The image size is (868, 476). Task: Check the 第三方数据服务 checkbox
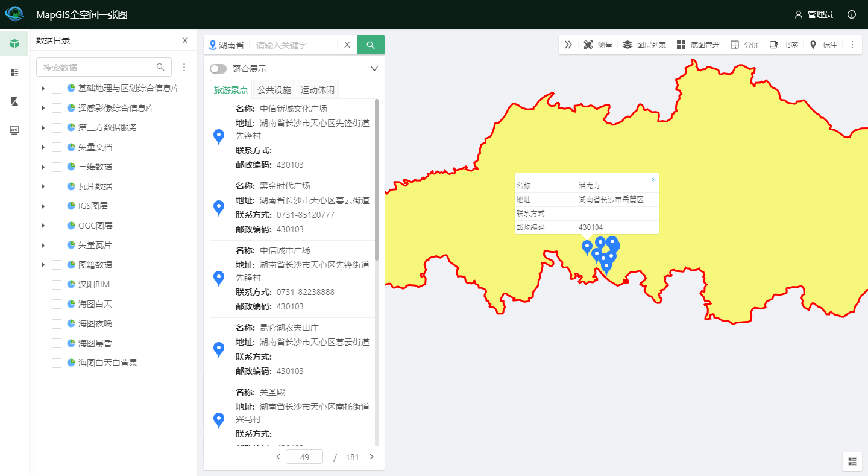pyautogui.click(x=57, y=128)
